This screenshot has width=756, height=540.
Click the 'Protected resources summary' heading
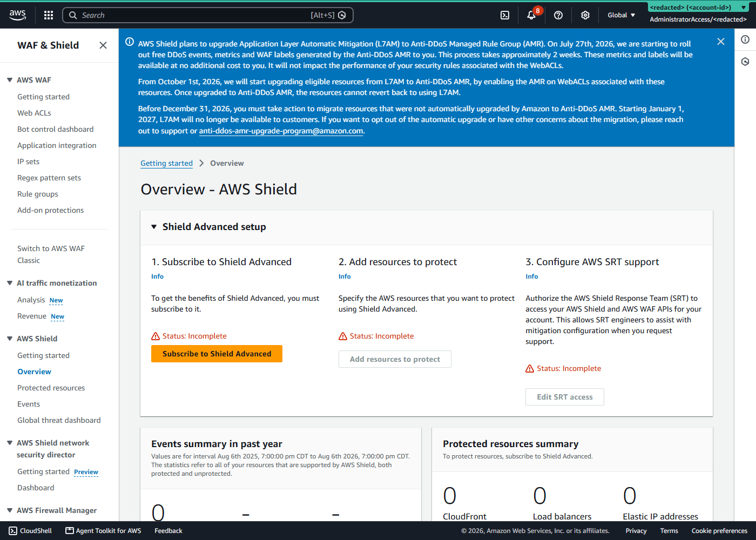[x=510, y=444]
